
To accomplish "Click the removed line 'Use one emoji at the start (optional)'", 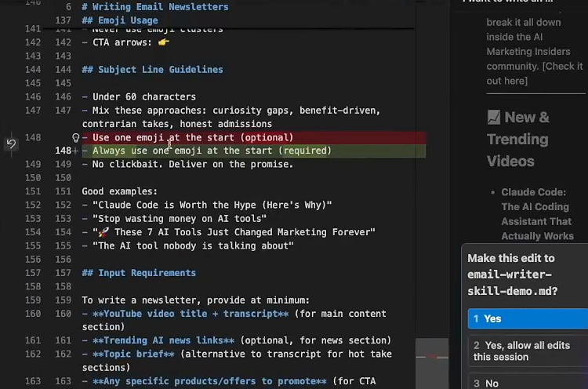I will [x=254, y=138].
